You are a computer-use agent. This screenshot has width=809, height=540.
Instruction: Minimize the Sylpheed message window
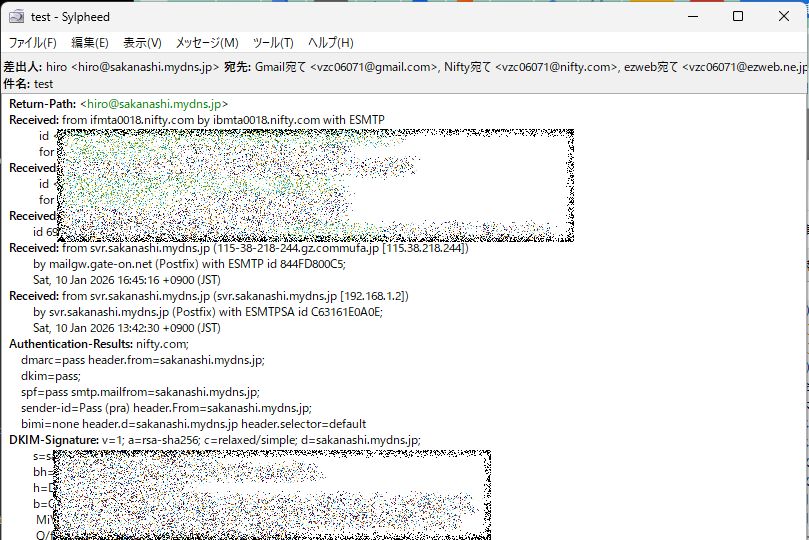[x=691, y=17]
